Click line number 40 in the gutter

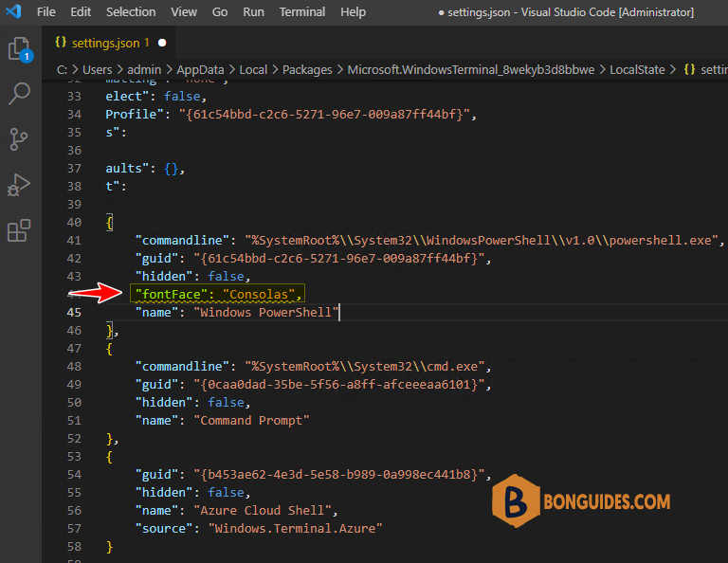click(x=74, y=223)
